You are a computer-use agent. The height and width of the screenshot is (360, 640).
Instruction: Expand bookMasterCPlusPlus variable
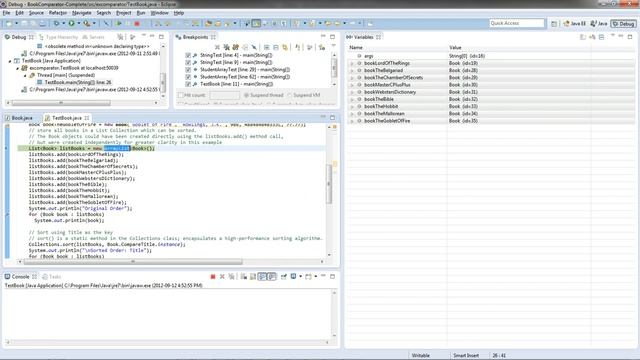[352, 85]
